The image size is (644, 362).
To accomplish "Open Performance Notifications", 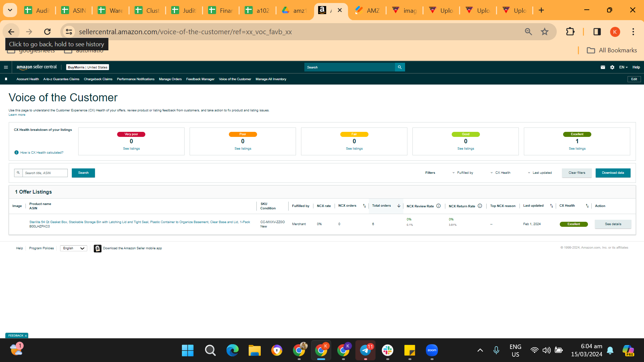I will [136, 79].
